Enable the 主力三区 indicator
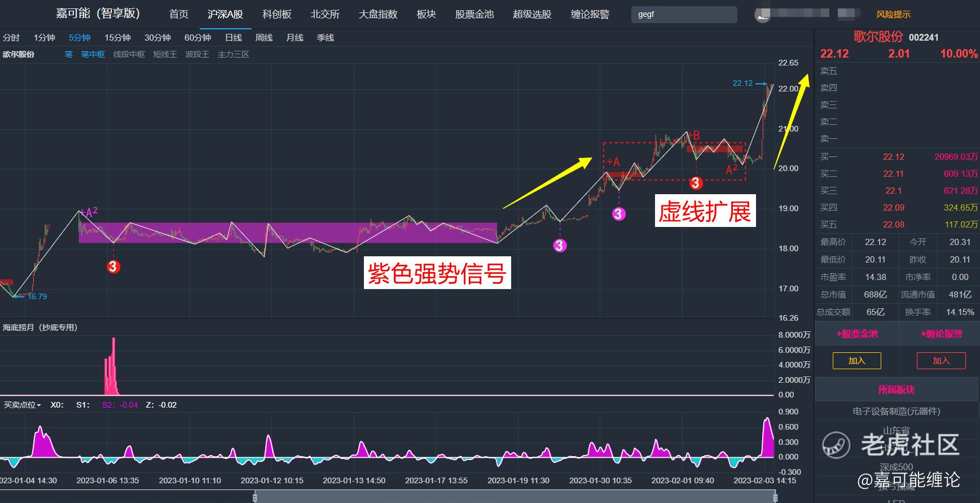This screenshot has height=503, width=980. [x=234, y=54]
